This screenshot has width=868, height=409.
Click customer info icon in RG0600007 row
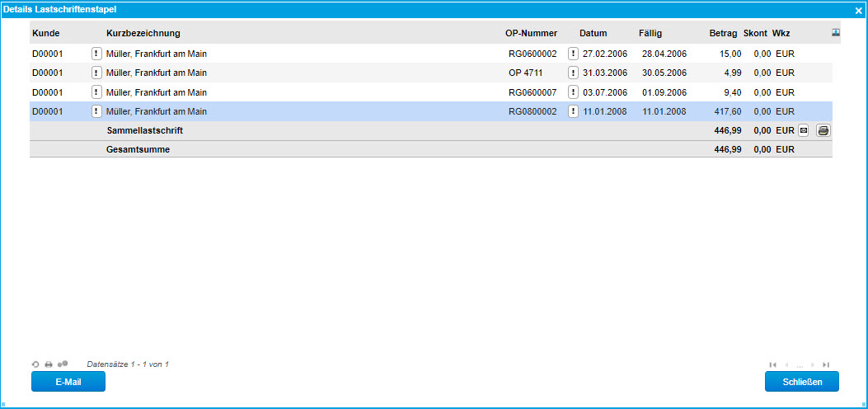tap(97, 92)
